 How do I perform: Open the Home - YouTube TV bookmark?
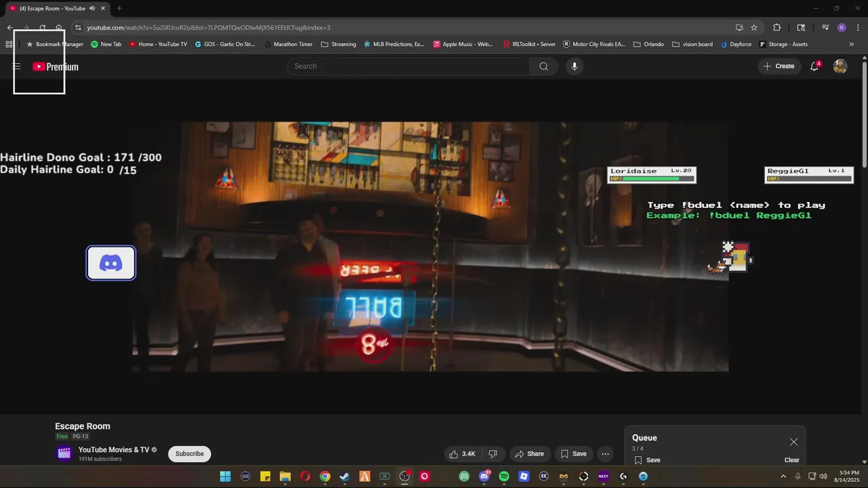(157, 44)
